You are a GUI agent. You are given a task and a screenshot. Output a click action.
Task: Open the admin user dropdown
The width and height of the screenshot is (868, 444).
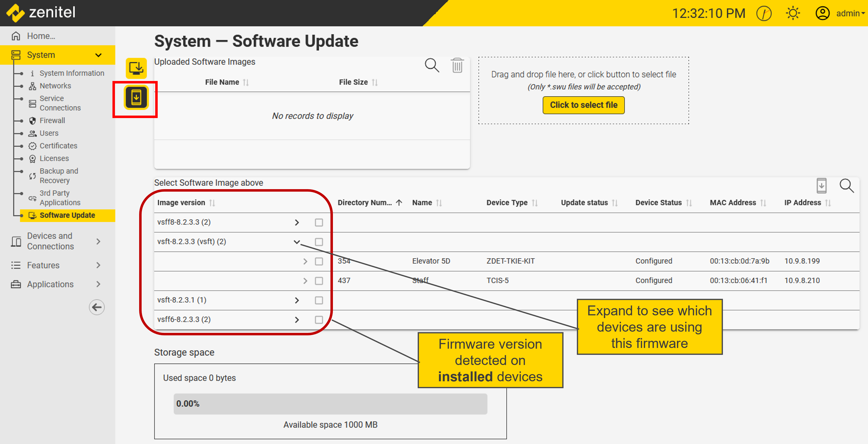tap(849, 14)
